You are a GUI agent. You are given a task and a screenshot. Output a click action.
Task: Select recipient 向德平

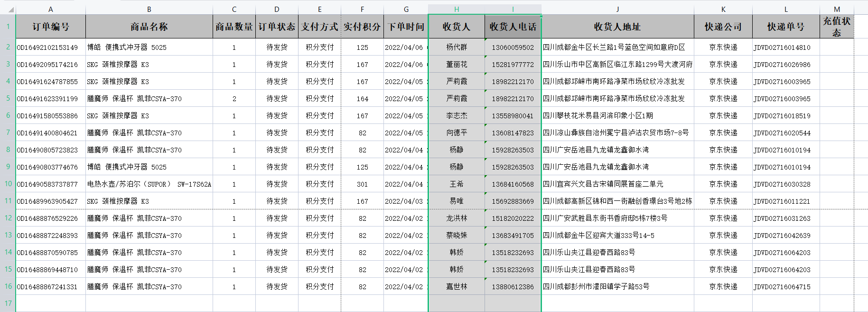pos(457,132)
